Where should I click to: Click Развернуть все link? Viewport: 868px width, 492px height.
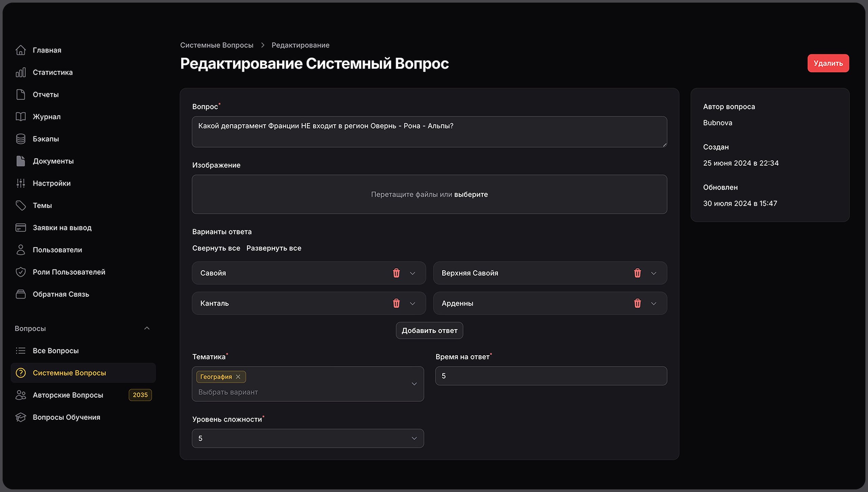pyautogui.click(x=274, y=248)
